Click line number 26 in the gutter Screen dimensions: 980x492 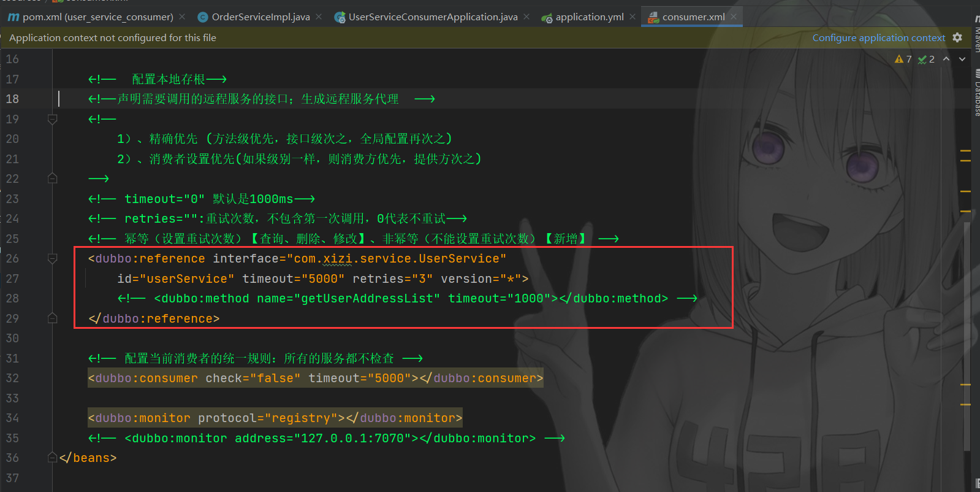[x=12, y=258]
